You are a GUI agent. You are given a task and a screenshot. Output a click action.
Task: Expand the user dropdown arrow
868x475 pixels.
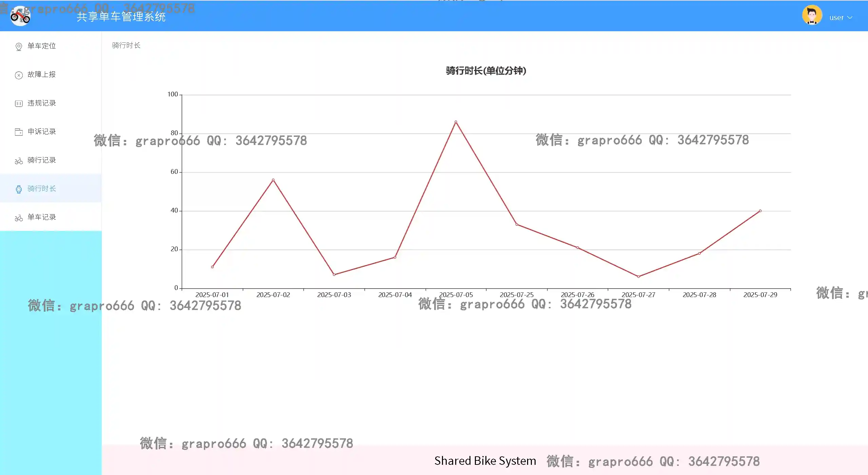tap(850, 18)
